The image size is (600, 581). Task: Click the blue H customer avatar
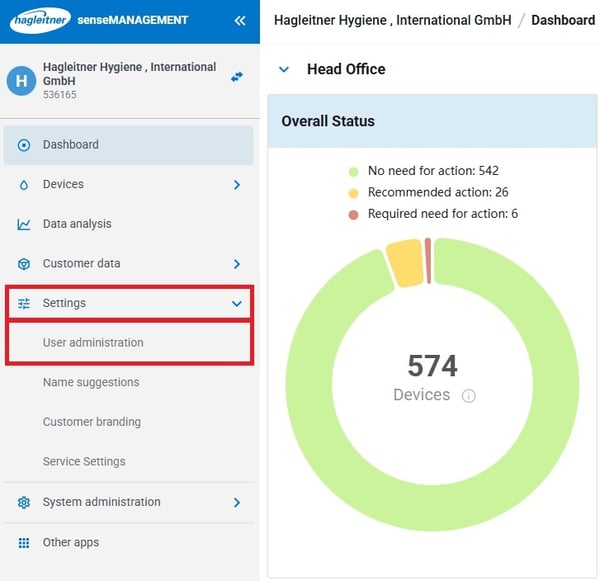coord(21,80)
